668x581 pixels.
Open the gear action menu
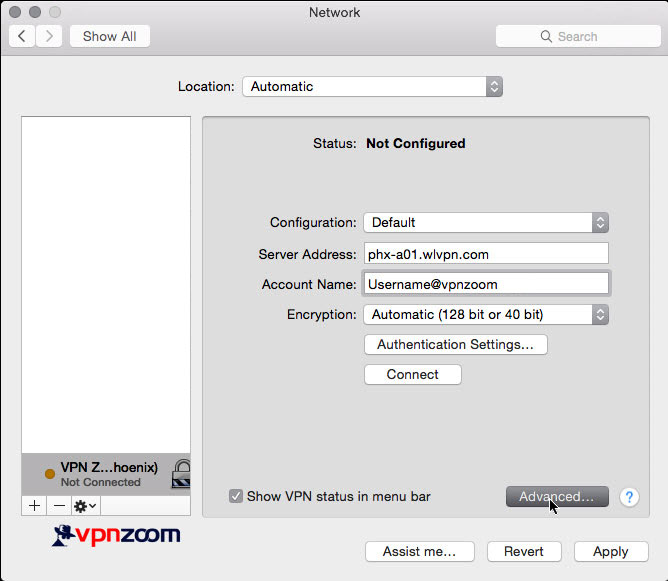pyautogui.click(x=85, y=506)
